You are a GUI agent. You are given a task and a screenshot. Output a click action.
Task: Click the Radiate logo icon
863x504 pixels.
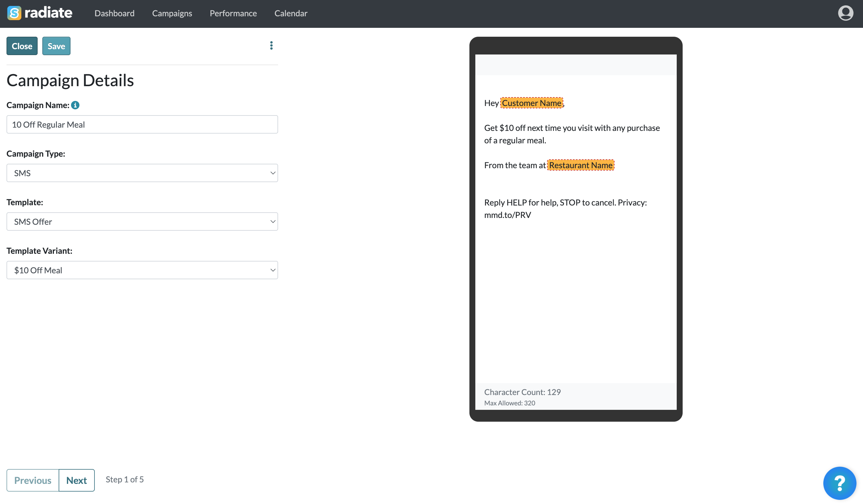click(14, 13)
